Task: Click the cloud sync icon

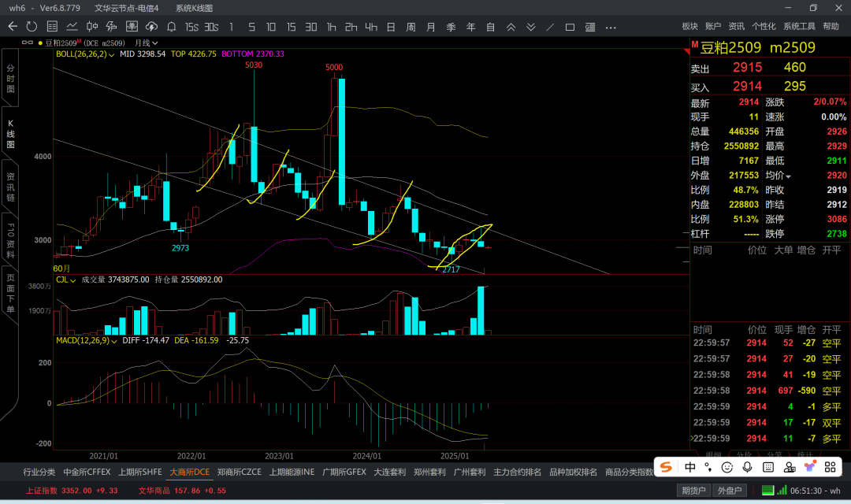Action: (151, 27)
